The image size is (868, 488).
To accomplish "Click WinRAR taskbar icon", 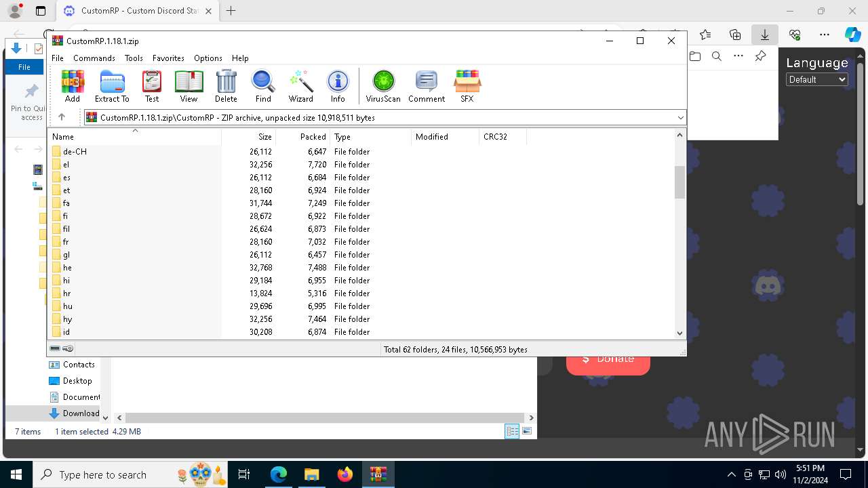I will [x=378, y=474].
